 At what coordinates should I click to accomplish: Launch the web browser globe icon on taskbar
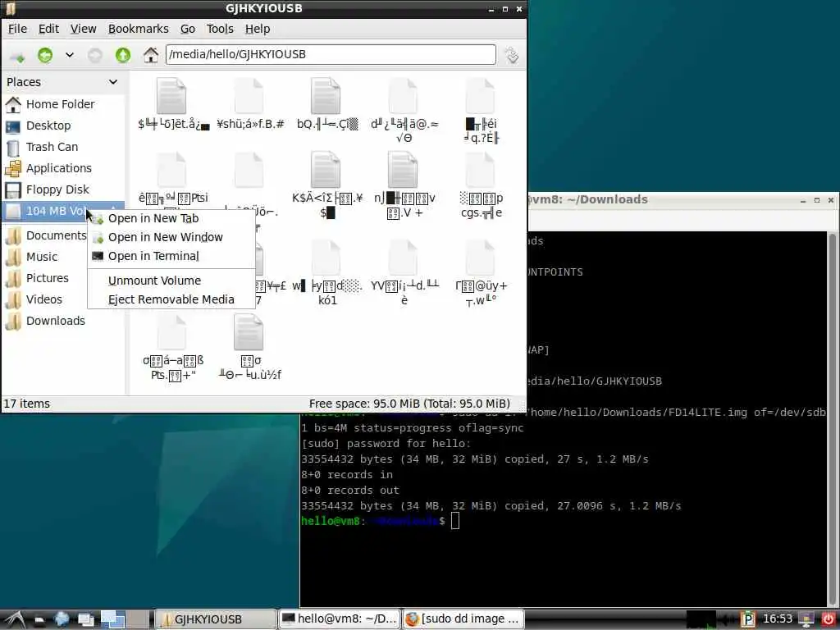coord(62,619)
